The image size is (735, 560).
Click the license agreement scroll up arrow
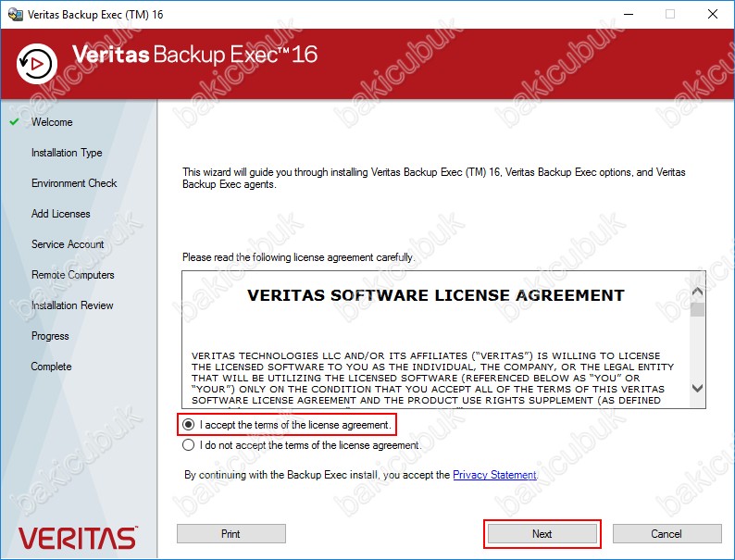[697, 292]
